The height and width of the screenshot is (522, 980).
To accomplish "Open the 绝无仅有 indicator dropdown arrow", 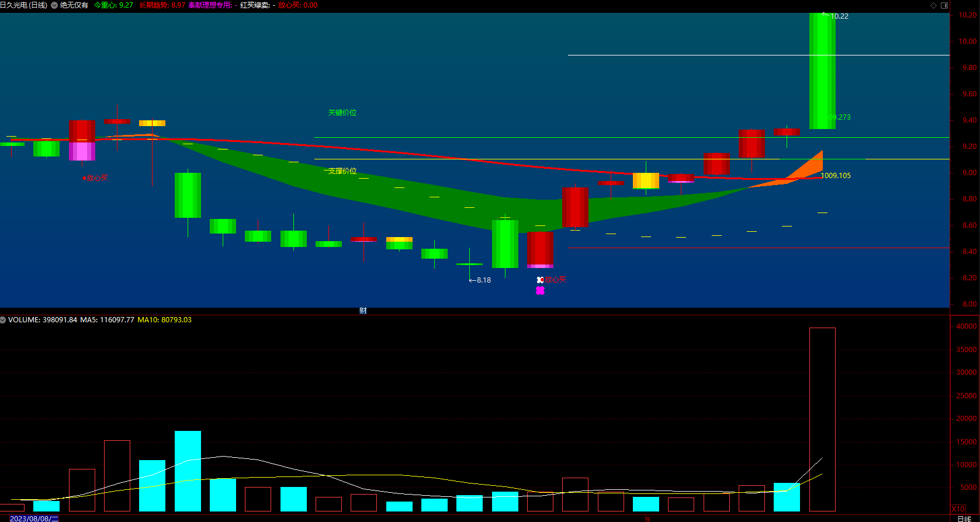I will pos(54,5).
